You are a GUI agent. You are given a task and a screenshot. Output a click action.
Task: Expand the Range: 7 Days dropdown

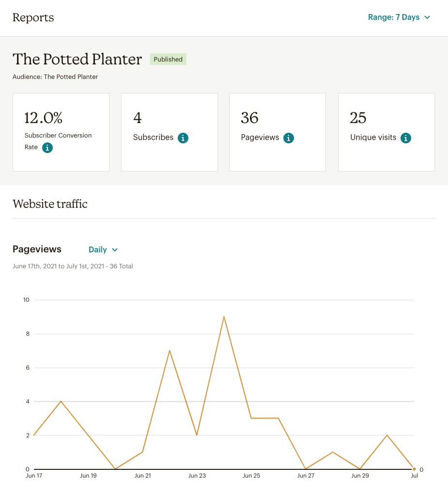(x=399, y=17)
